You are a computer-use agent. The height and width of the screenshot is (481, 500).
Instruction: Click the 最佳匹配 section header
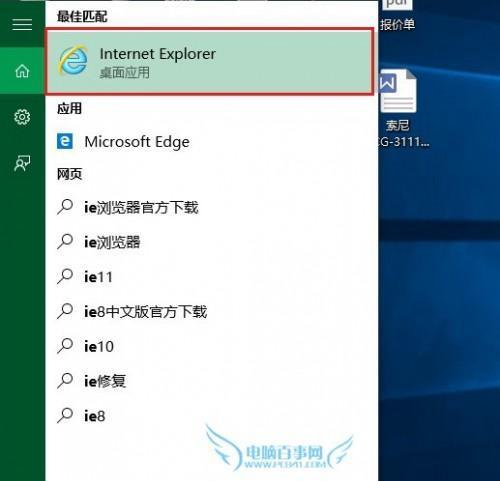82,16
